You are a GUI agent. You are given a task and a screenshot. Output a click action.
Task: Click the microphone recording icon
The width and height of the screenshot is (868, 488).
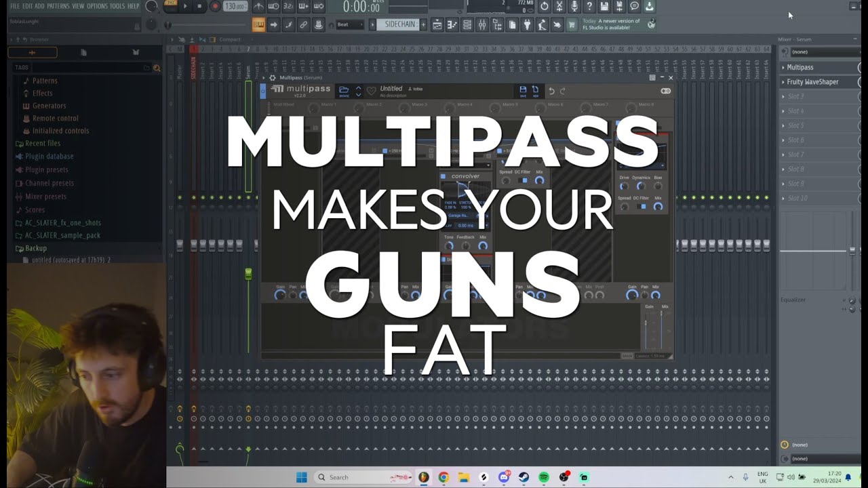tap(574, 6)
